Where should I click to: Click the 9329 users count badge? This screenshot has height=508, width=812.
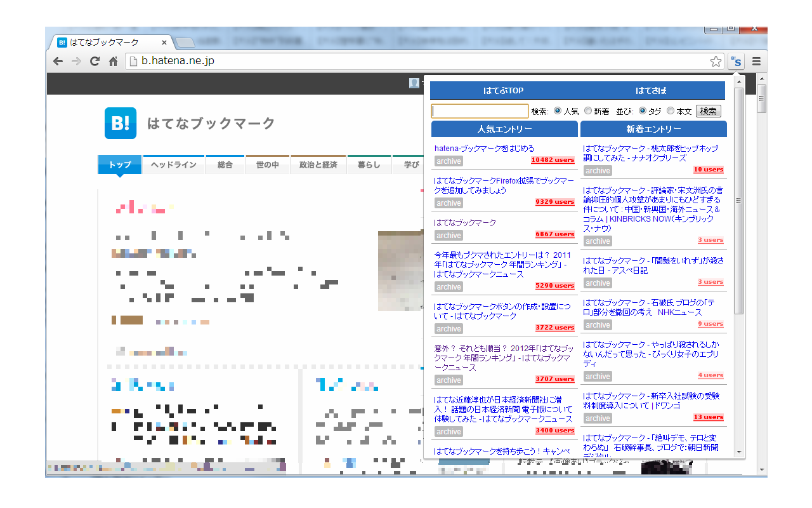pyautogui.click(x=555, y=202)
